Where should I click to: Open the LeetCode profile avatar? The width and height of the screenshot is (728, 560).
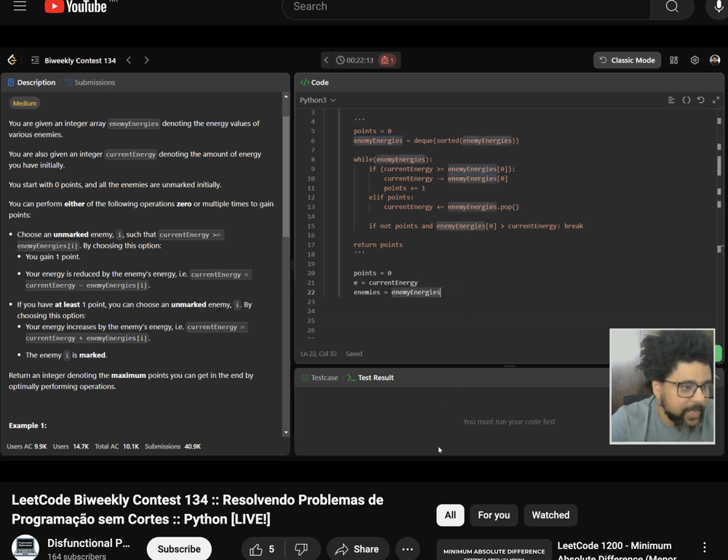(x=715, y=60)
